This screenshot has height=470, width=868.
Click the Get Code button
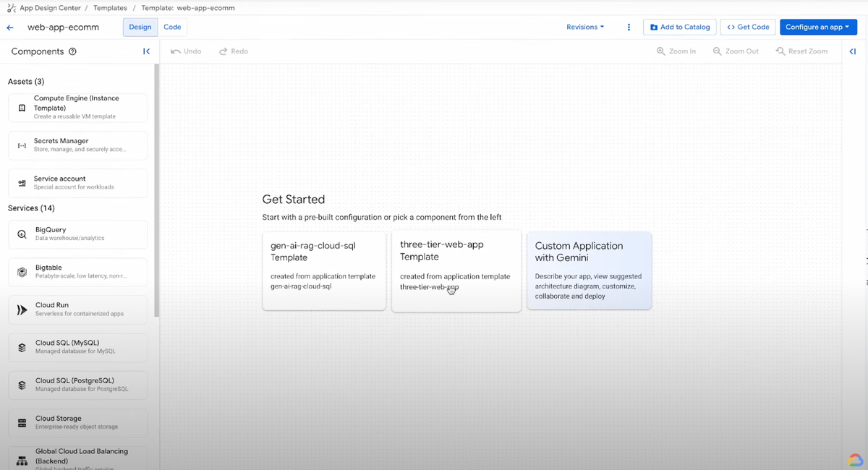[x=748, y=27]
